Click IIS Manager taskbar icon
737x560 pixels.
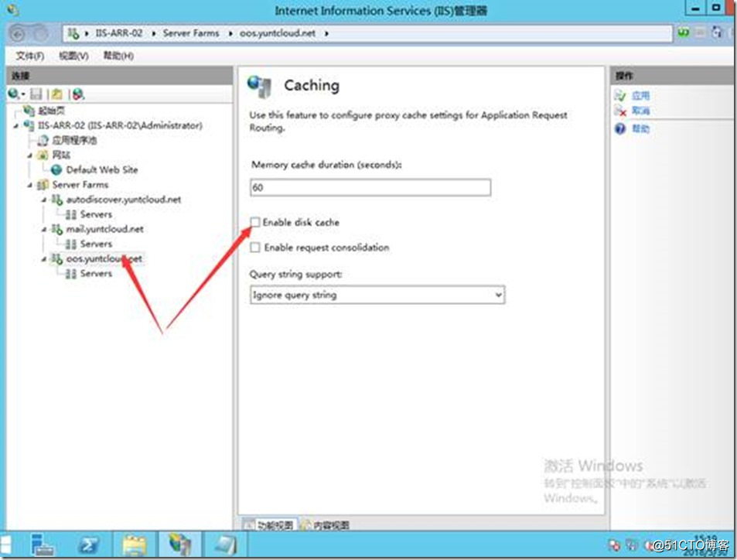[180, 545]
